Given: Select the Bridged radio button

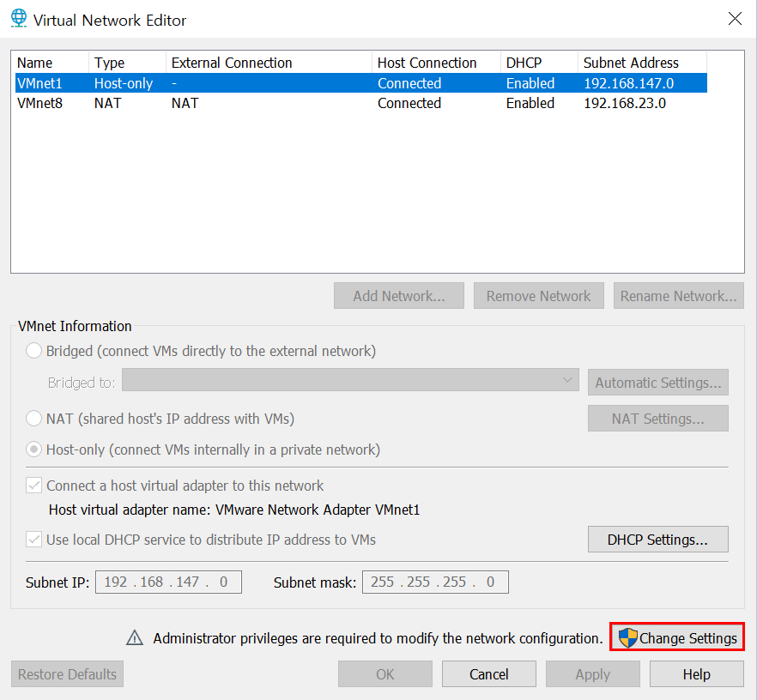Looking at the screenshot, I should click(33, 351).
